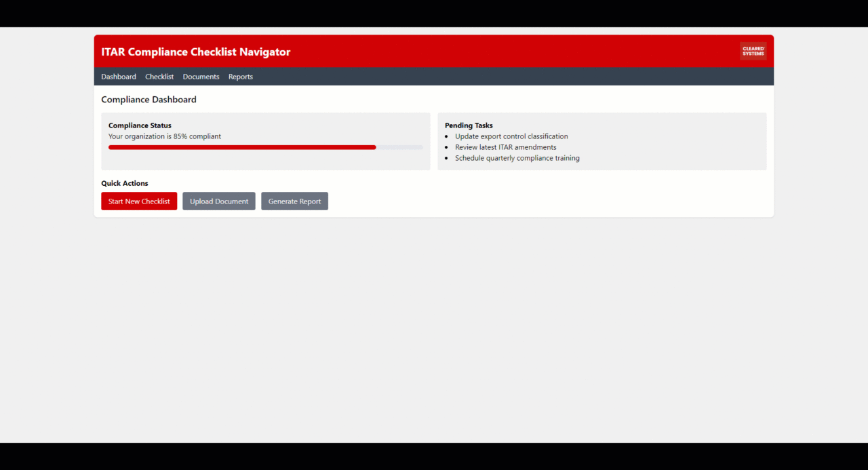The height and width of the screenshot is (470, 868).
Task: Start a new checklist
Action: [x=139, y=201]
